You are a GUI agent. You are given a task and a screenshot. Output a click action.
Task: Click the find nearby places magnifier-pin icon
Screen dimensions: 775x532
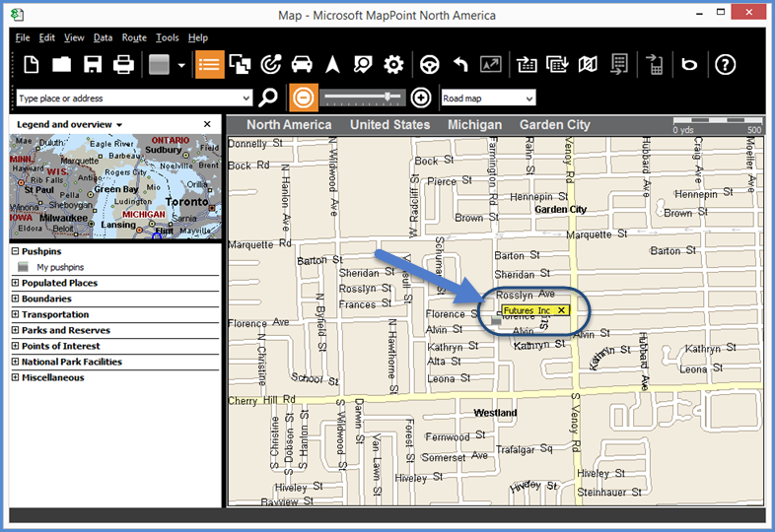click(x=363, y=65)
